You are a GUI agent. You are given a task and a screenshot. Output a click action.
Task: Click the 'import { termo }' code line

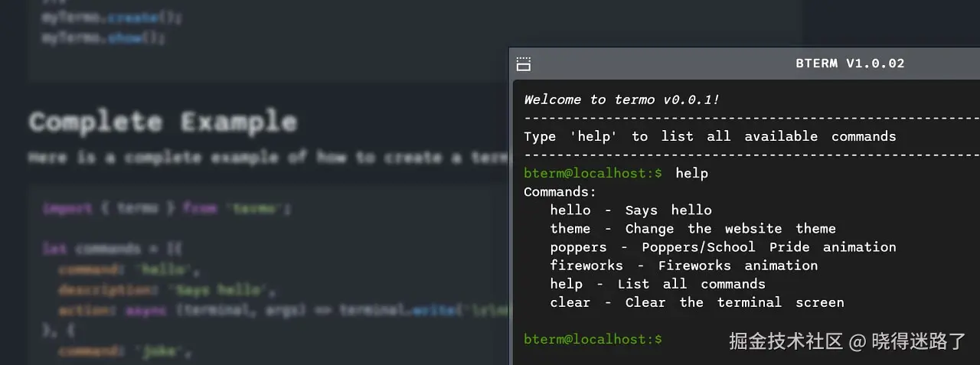(167, 208)
